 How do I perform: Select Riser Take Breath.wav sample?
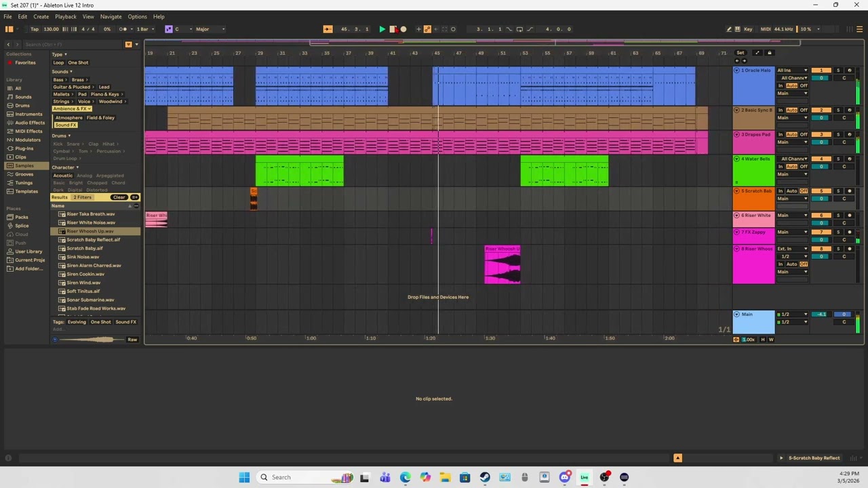click(91, 214)
